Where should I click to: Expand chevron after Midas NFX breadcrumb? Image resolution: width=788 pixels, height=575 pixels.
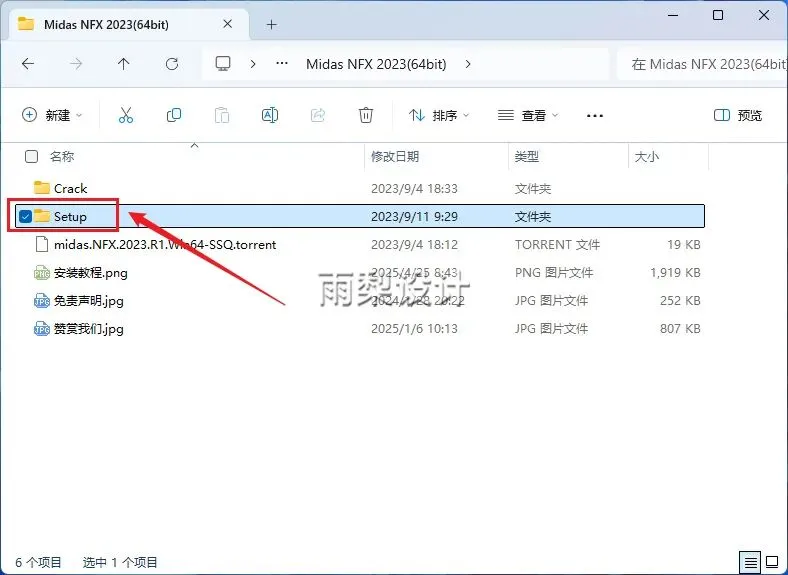[x=468, y=64]
